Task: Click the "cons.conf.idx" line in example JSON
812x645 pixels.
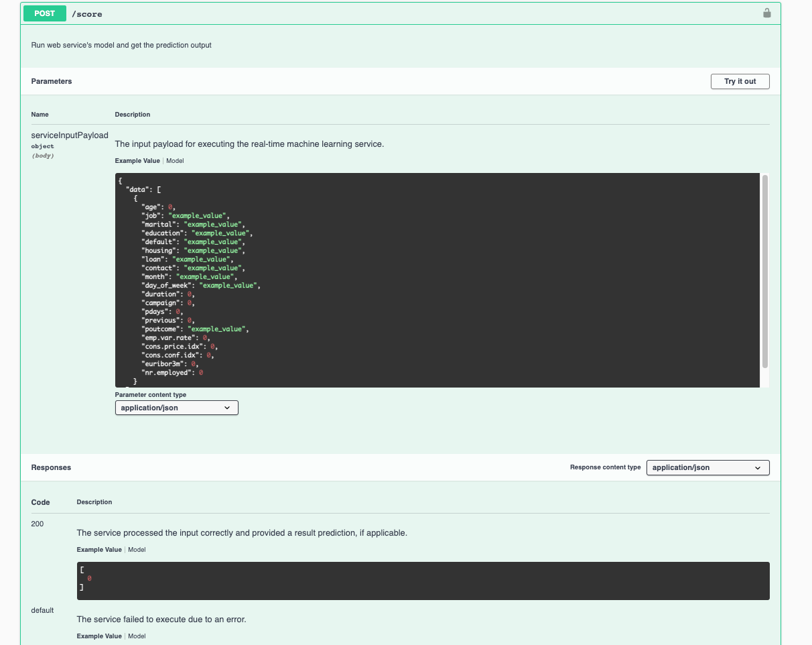Action: (178, 355)
